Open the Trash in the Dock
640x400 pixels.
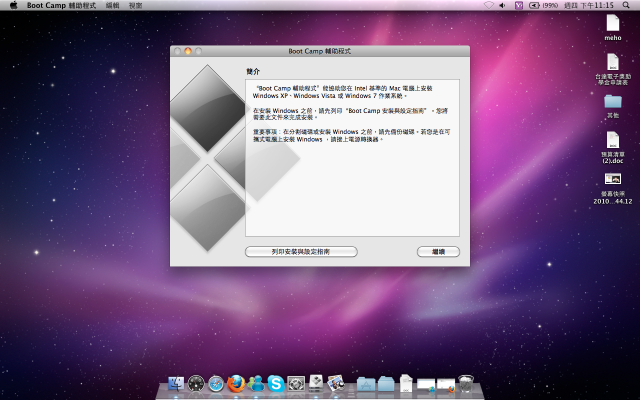click(x=466, y=384)
